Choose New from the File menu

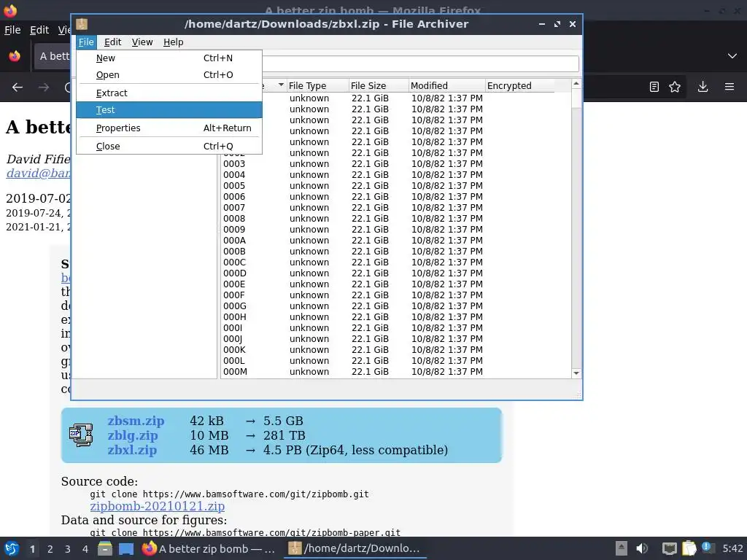(169, 58)
